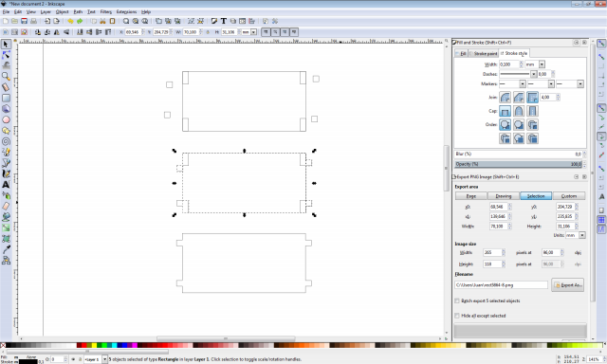
Task: Click the Cut scissors icon
Action: pyautogui.click(x=103, y=21)
